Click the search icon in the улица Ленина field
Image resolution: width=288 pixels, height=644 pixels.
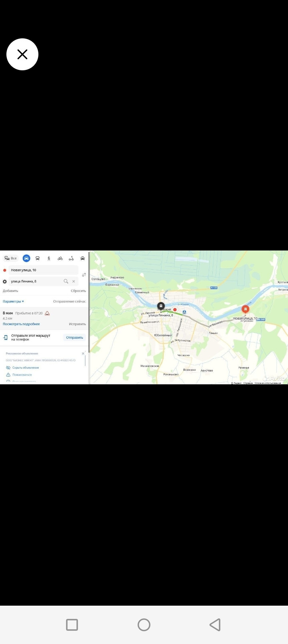(x=66, y=281)
